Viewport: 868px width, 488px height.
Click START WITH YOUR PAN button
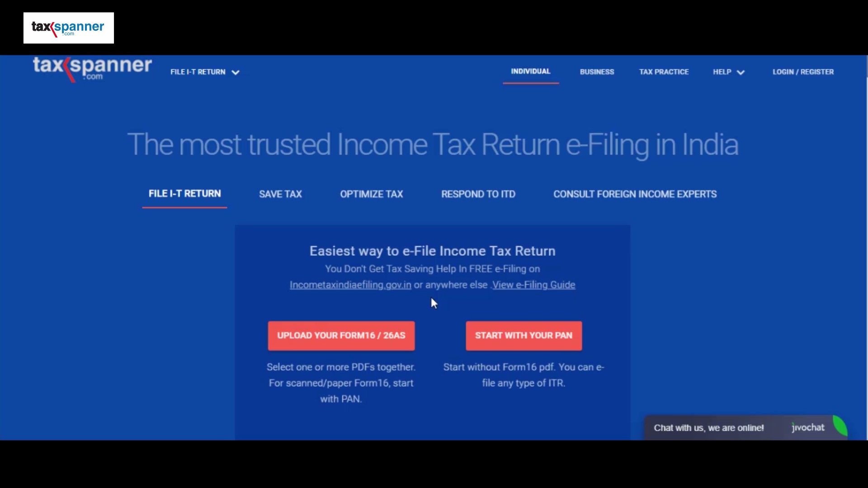coord(524,335)
